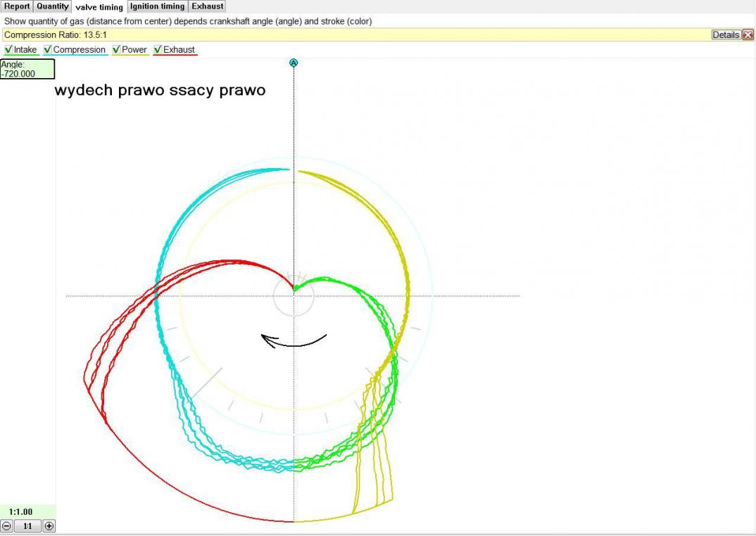The image size is (756, 536).
Task: Select the valve timing tab
Action: pyautogui.click(x=99, y=7)
